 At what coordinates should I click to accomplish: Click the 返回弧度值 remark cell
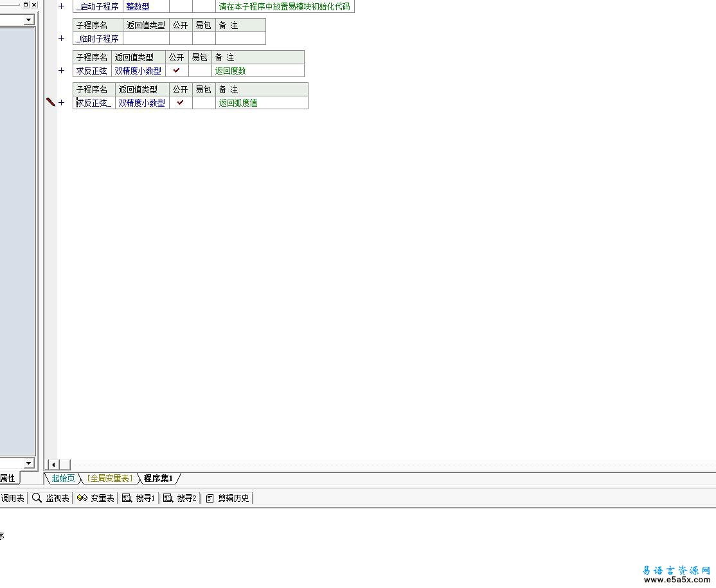(262, 103)
